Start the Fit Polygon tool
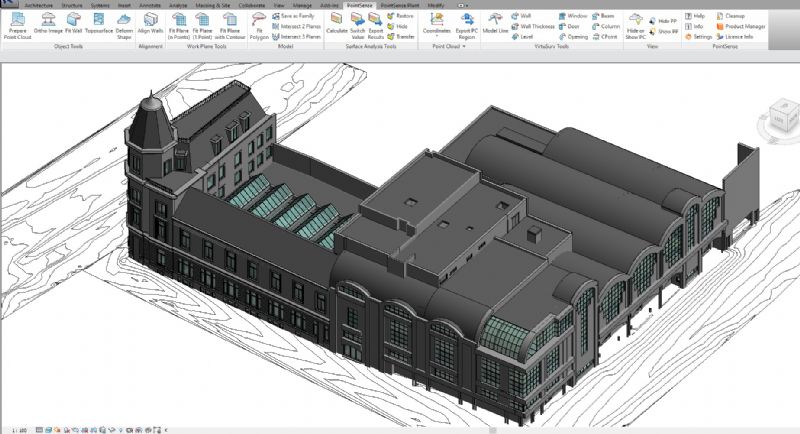 point(259,24)
